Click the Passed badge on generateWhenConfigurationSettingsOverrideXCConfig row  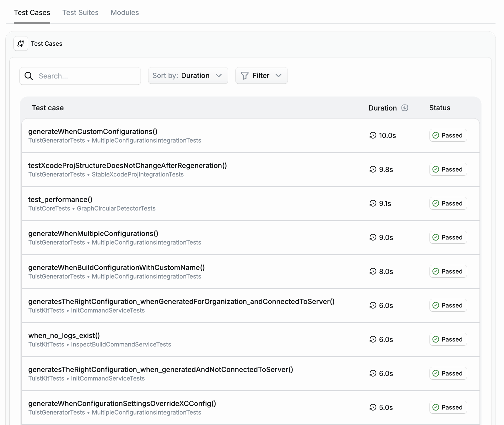448,407
